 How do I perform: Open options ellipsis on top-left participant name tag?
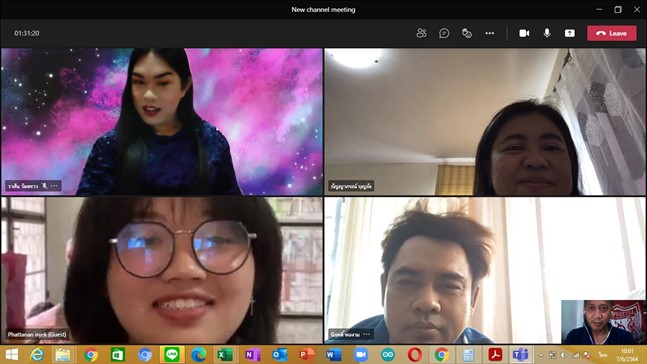click(x=54, y=186)
